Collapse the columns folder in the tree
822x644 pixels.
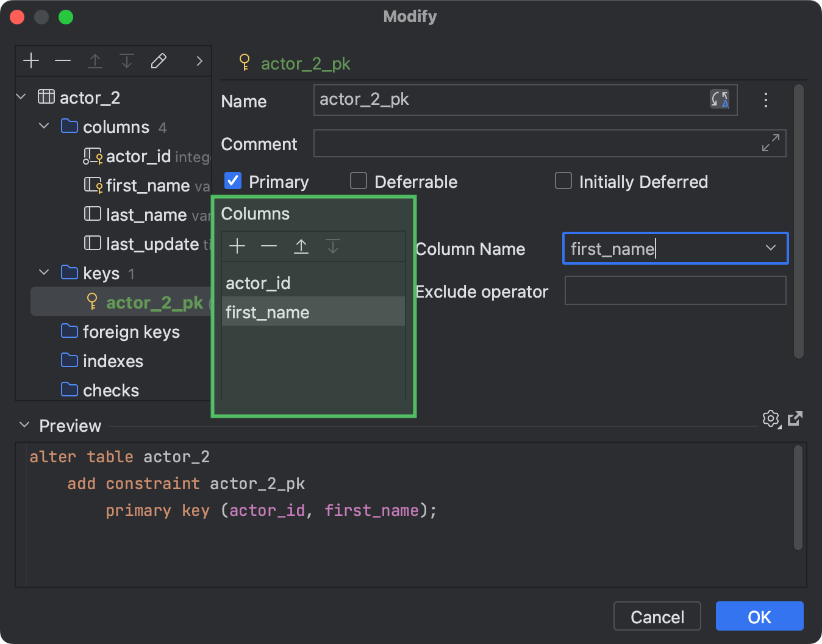point(43,126)
